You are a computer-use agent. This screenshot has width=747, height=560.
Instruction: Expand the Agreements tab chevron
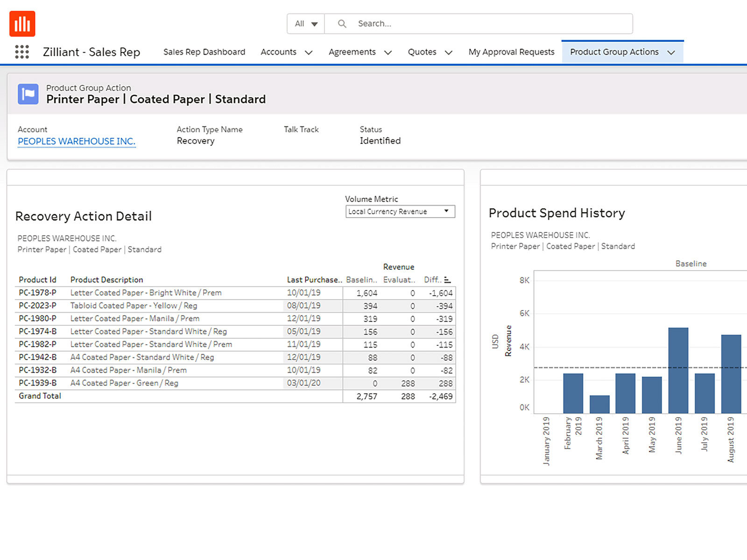click(x=388, y=53)
